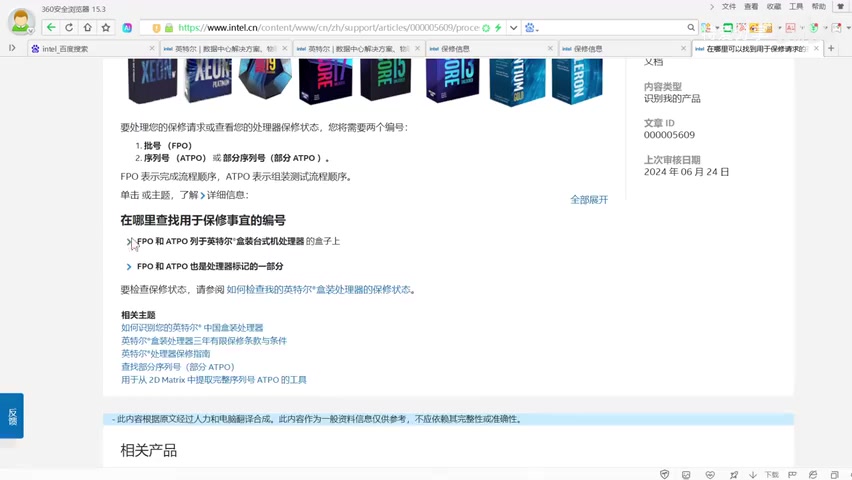852x480 pixels.
Task: Click the Xeon Platinum processor box image
Action: pyautogui.click(x=208, y=80)
